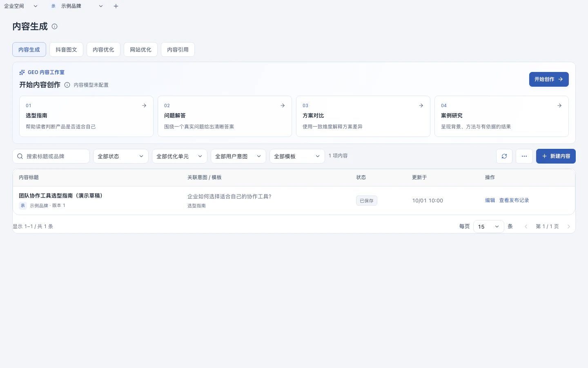Go to the previous page of results

pos(526,227)
